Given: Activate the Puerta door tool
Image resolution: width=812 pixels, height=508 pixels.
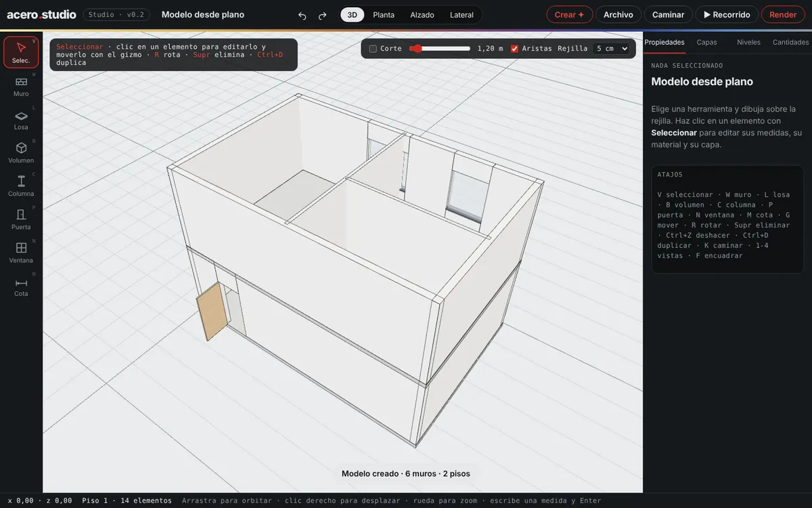Looking at the screenshot, I should pos(21,219).
